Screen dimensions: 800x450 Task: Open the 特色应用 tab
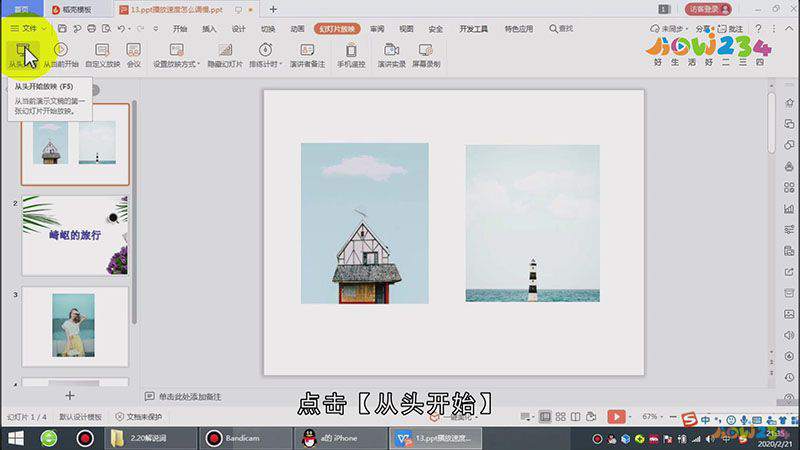(519, 29)
